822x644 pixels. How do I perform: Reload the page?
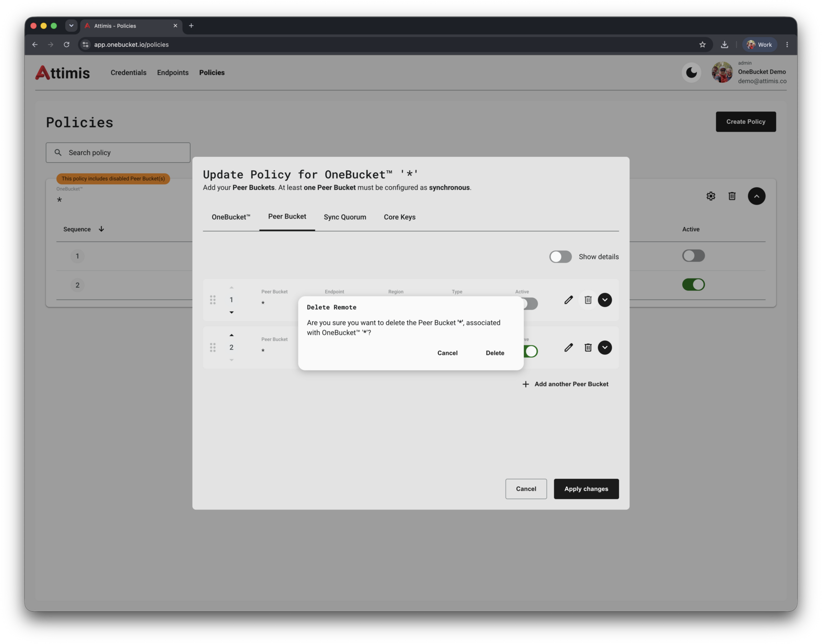pos(66,45)
